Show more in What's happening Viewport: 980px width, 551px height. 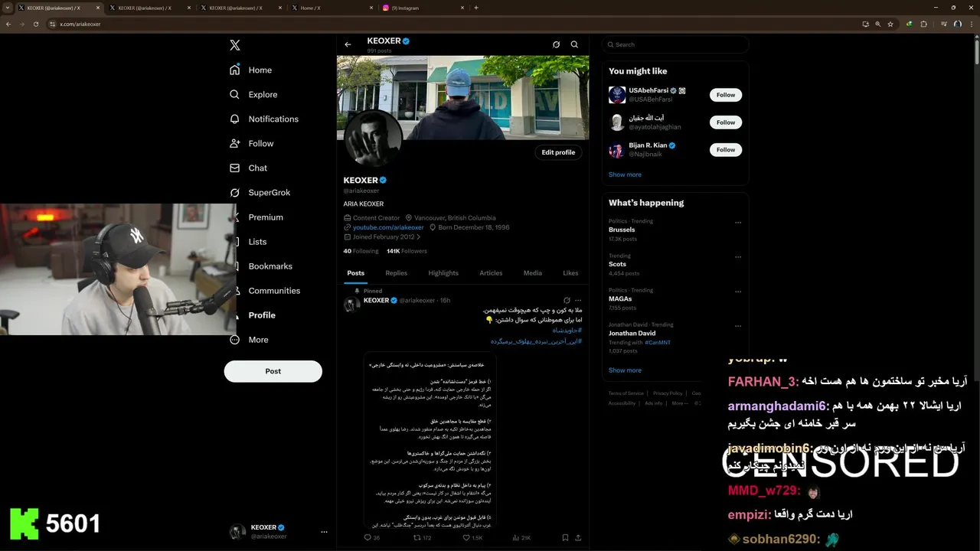pyautogui.click(x=625, y=370)
